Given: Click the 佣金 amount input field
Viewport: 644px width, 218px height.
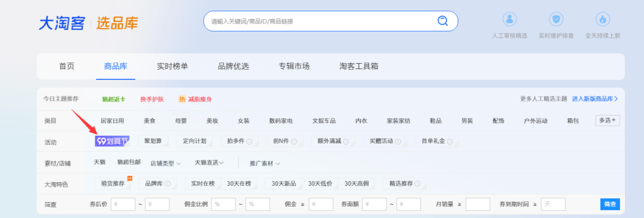Looking at the screenshot, I should [x=321, y=204].
